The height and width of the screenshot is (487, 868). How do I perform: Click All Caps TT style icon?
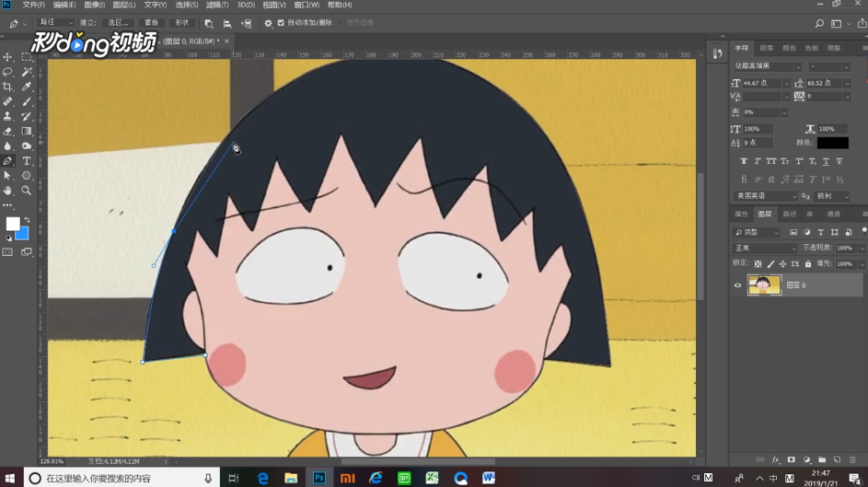[x=771, y=161]
